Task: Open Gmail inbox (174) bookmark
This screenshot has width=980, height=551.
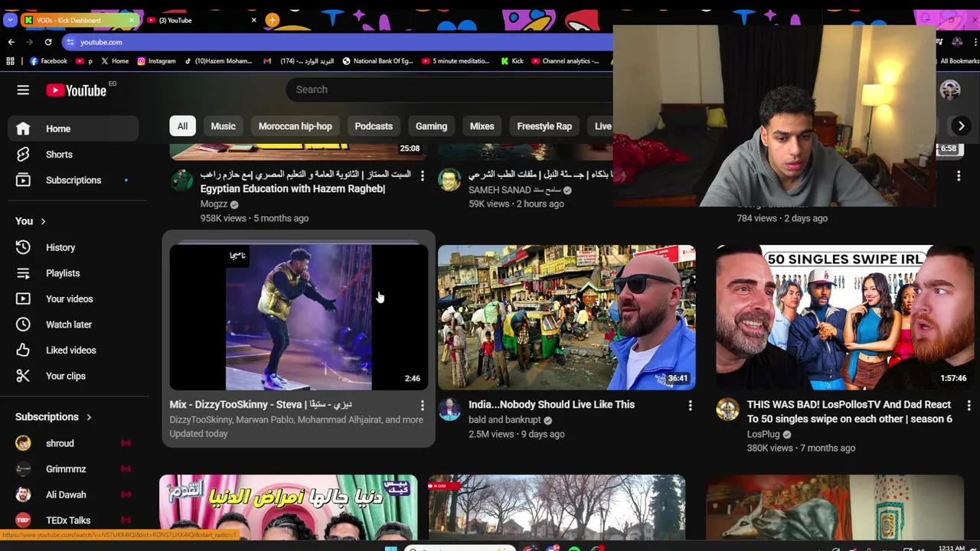Action: (299, 61)
